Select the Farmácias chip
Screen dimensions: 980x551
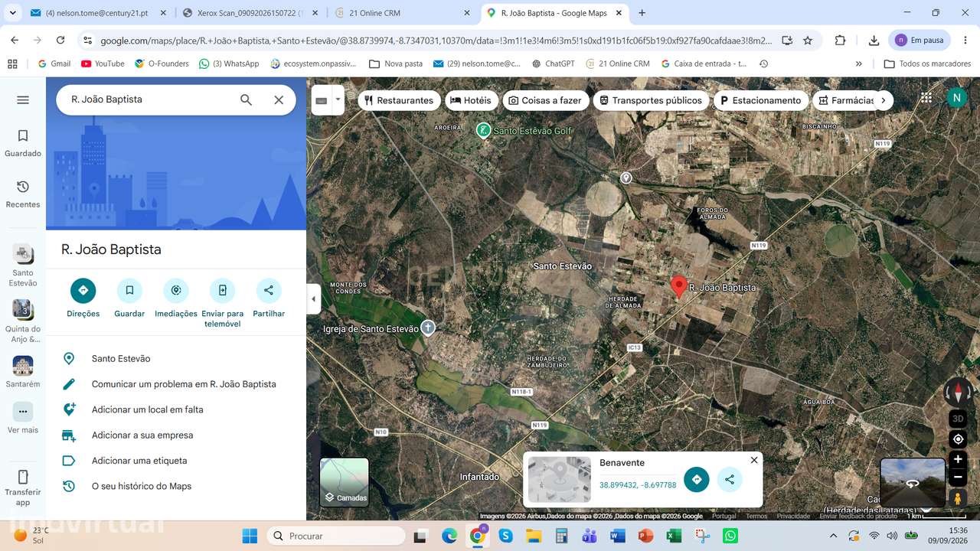[x=846, y=100]
